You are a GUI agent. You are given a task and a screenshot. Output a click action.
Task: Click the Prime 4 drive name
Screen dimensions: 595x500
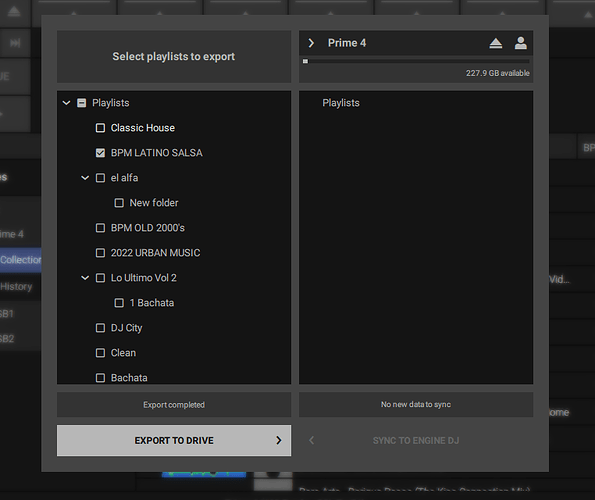(x=347, y=43)
